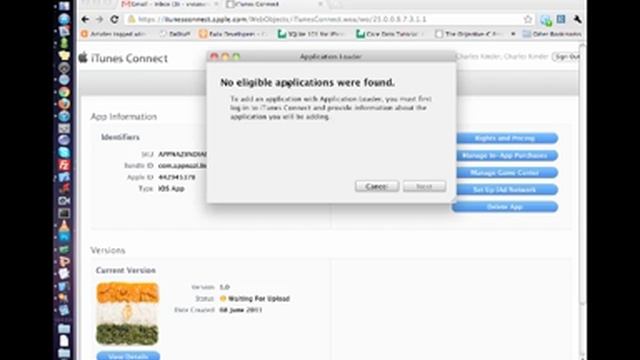Click the Current Version heading

pos(126,270)
